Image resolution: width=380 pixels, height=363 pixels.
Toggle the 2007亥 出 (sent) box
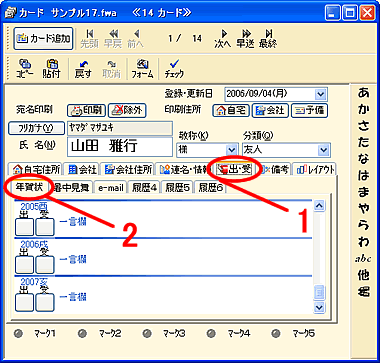(x=24, y=302)
